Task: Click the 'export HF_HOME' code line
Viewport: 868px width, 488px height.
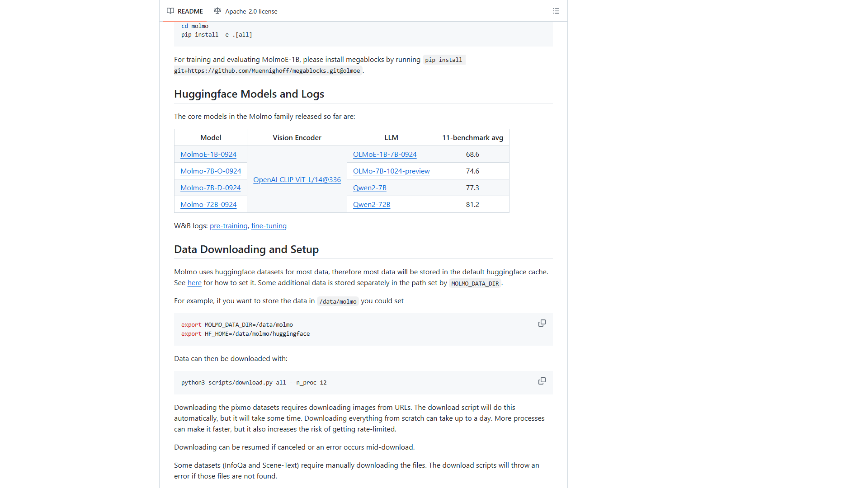Action: pos(245,333)
